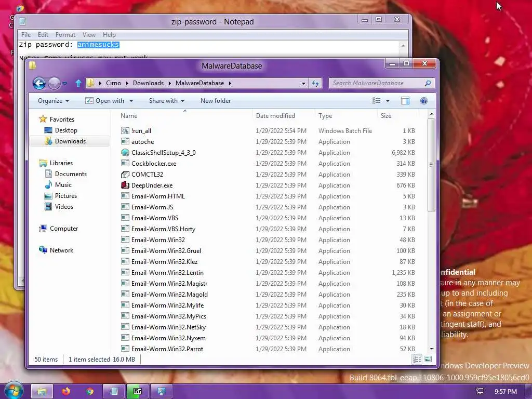The height and width of the screenshot is (399, 532).
Task: Select the Email-Worm.Win32.Klez file
Action: pyautogui.click(x=164, y=262)
